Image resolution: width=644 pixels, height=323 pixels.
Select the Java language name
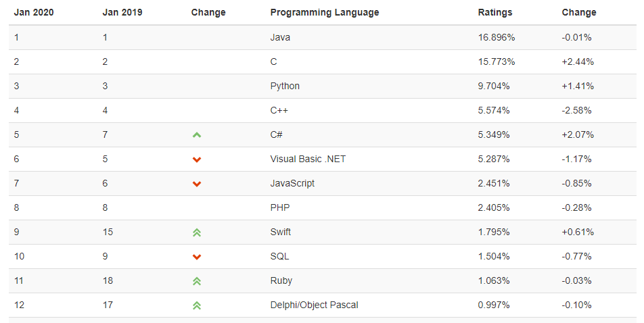[x=280, y=37]
